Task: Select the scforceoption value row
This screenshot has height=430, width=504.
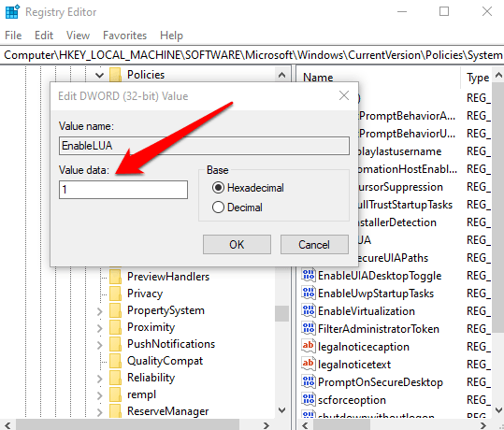Action: point(352,400)
